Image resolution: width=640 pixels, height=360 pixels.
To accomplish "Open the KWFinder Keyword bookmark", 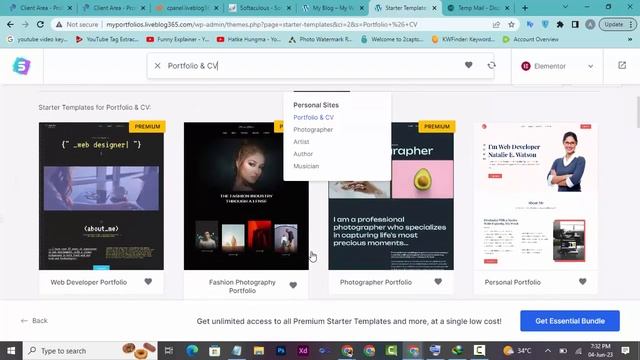I will [x=463, y=40].
